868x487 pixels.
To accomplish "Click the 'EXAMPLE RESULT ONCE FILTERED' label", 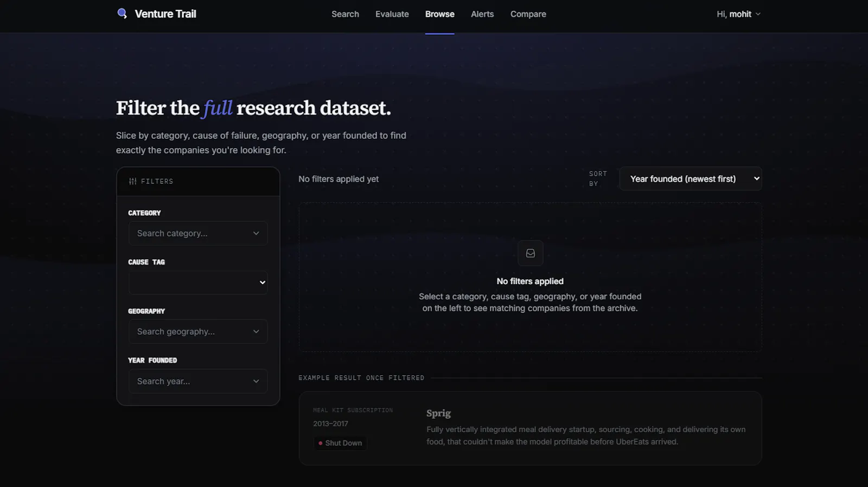I will coord(361,378).
